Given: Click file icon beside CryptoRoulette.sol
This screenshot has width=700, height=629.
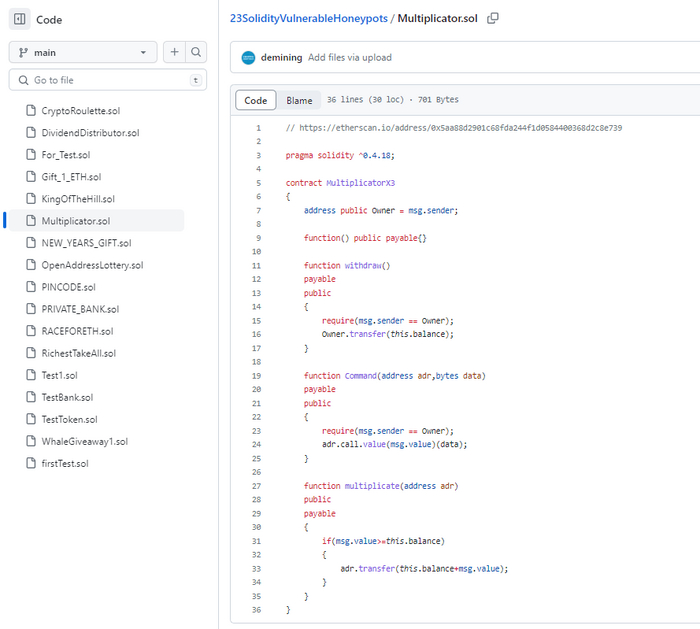Looking at the screenshot, I should tap(31, 111).
